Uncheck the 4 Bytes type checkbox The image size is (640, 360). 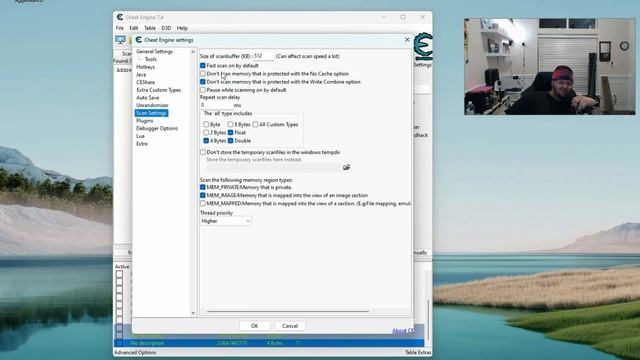pos(206,140)
